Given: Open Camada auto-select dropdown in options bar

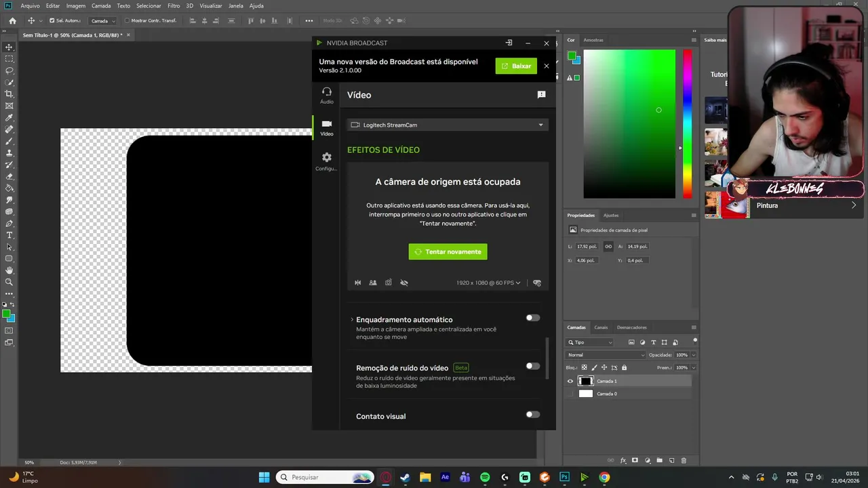Looking at the screenshot, I should (102, 20).
